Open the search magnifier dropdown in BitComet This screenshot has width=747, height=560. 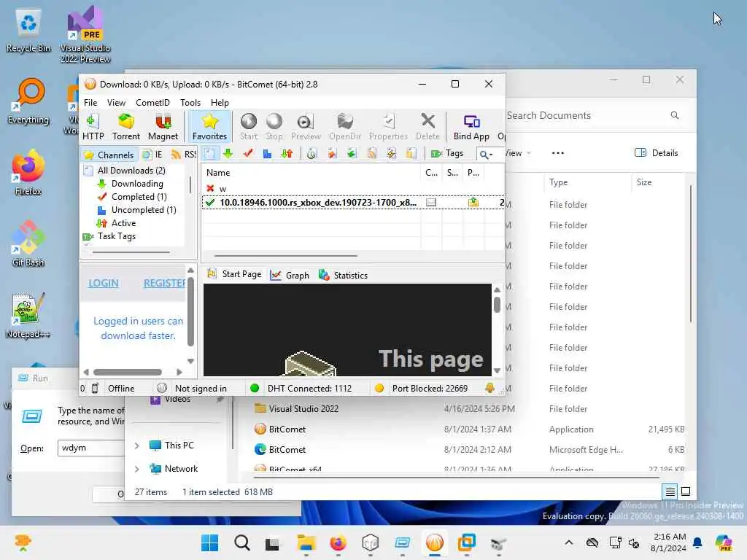(x=486, y=155)
